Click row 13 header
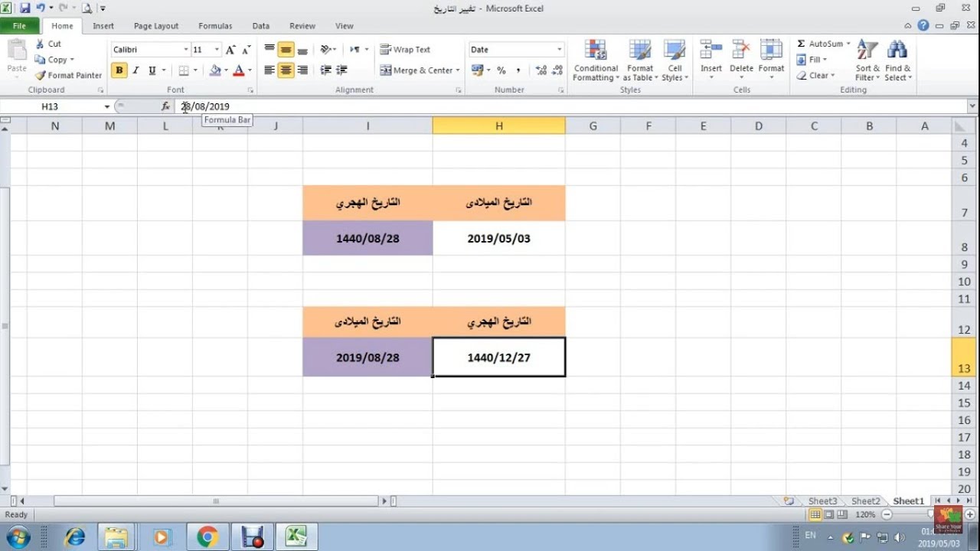Image resolution: width=980 pixels, height=551 pixels. pyautogui.click(x=963, y=357)
